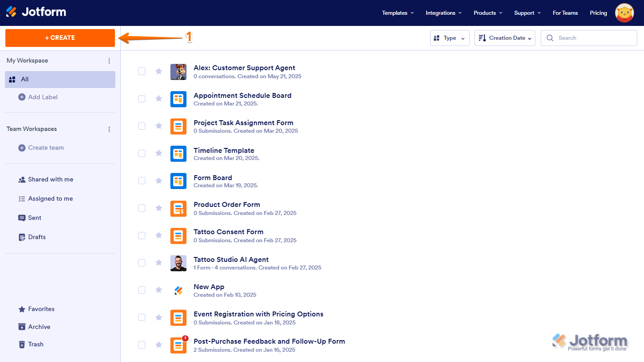The image size is (644, 362).
Task: Open the Creation Date sorting dropdown
Action: click(504, 38)
